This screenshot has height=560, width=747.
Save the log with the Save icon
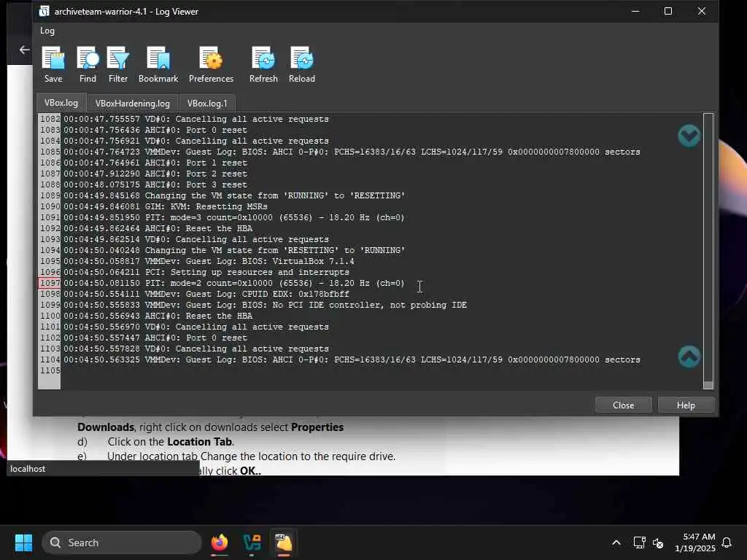[53, 64]
